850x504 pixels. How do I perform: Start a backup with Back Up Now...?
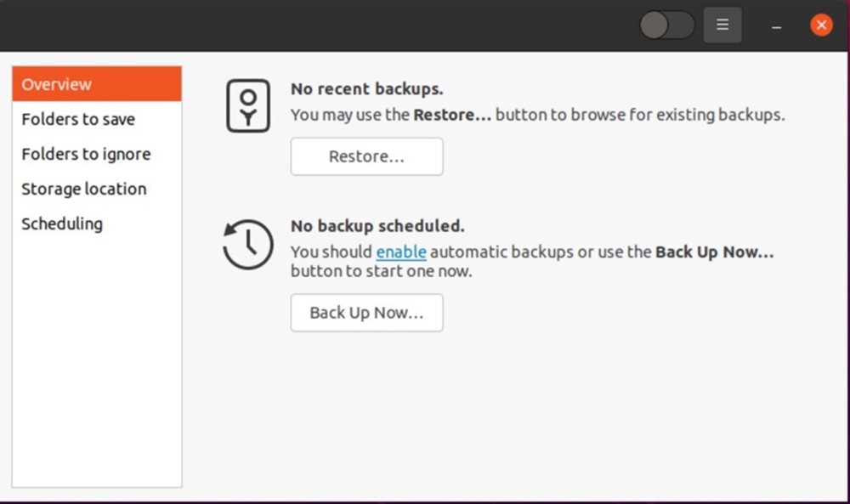(x=366, y=313)
